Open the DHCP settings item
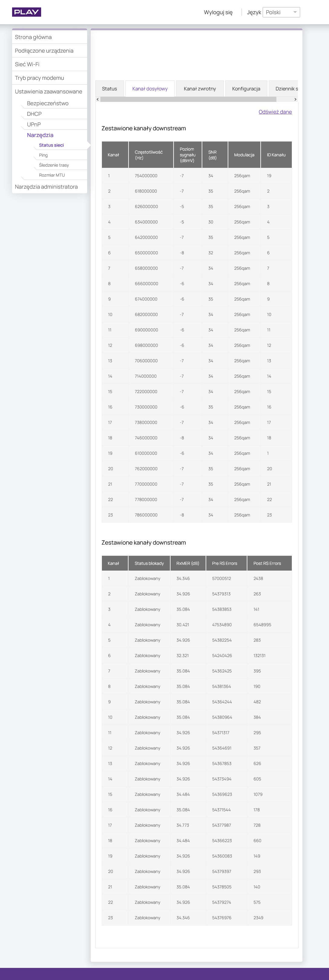The image size is (329, 980). click(x=34, y=114)
